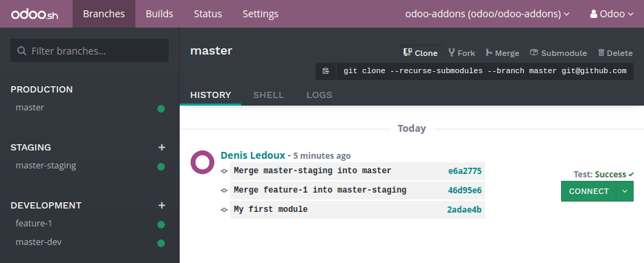Click Denis Ledoux's avatar circle
The image size is (644, 263).
pyautogui.click(x=202, y=162)
